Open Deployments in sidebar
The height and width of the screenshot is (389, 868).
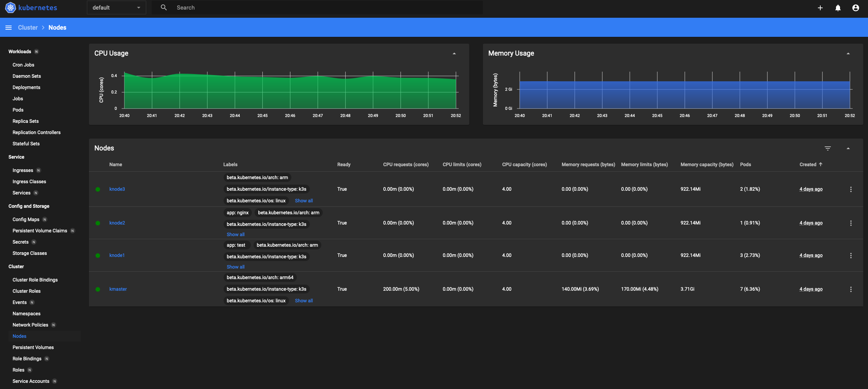pos(26,87)
